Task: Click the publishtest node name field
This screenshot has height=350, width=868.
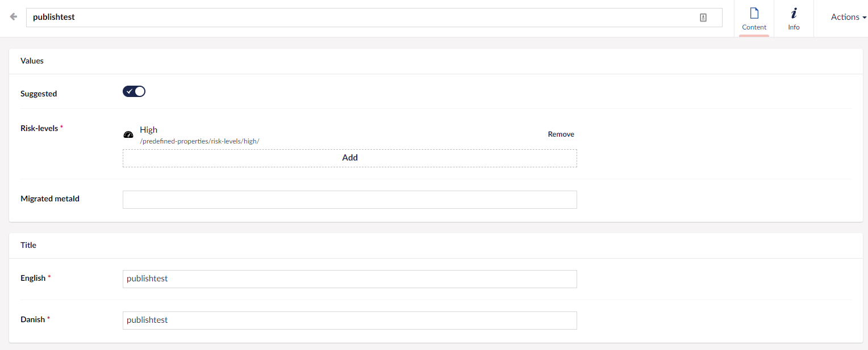Action: 364,18
